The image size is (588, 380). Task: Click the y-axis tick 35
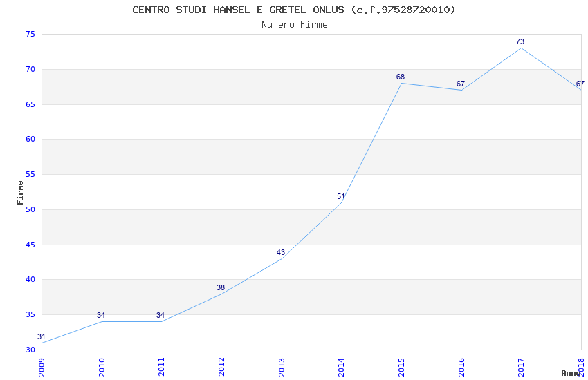tap(30, 314)
